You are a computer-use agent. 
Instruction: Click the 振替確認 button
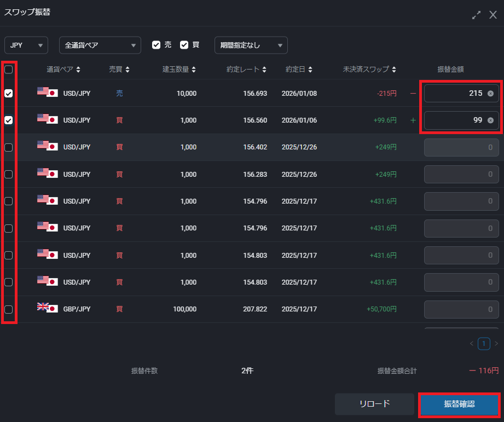(459, 404)
